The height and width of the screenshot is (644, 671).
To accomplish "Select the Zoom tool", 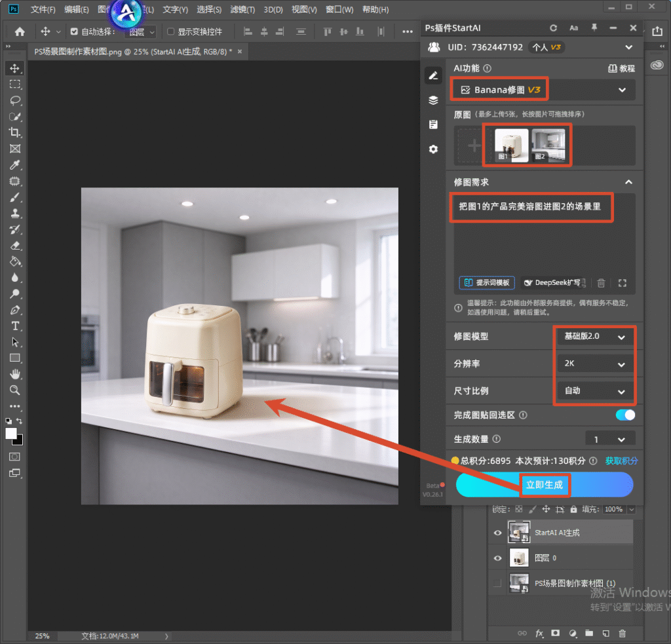I will click(15, 390).
